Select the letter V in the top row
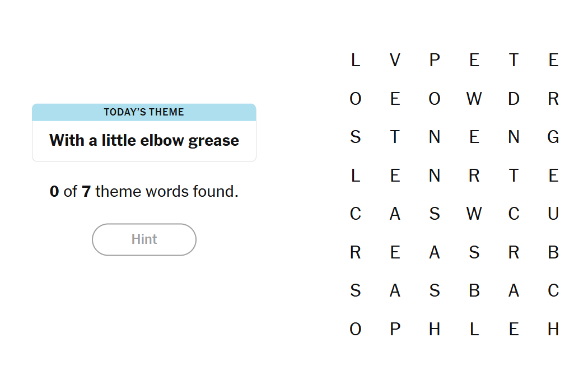This screenshot has width=588, height=379. click(x=395, y=60)
